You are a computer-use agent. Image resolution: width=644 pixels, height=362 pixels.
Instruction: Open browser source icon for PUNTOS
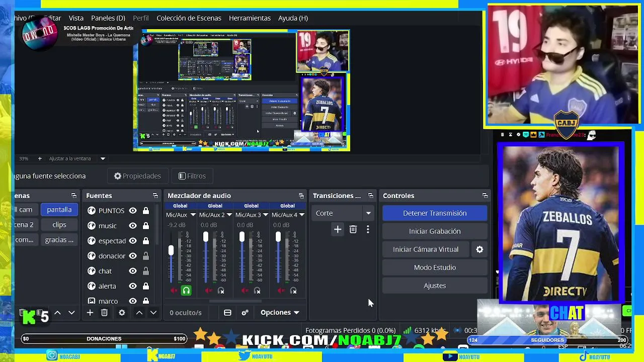pyautogui.click(x=92, y=211)
